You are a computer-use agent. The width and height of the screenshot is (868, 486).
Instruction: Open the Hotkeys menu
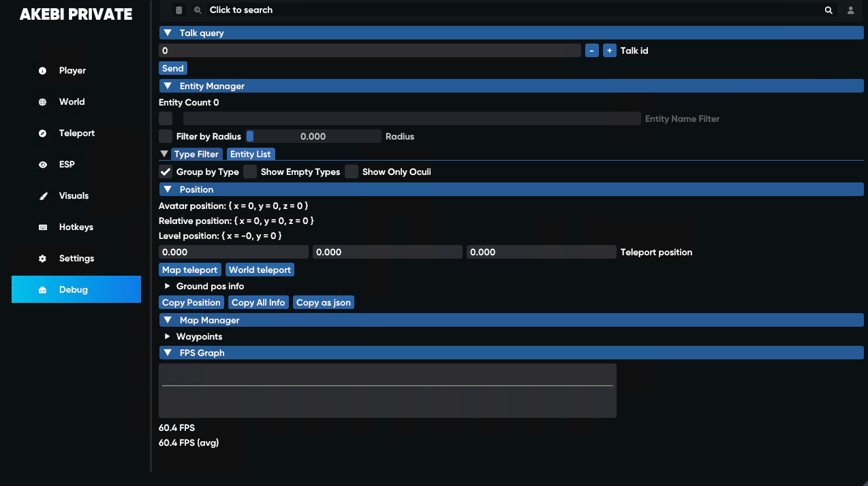coord(76,227)
